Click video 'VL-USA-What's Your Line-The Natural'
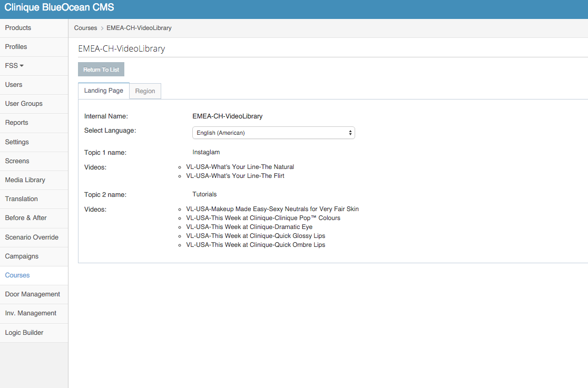This screenshot has width=588, height=388. tap(240, 167)
